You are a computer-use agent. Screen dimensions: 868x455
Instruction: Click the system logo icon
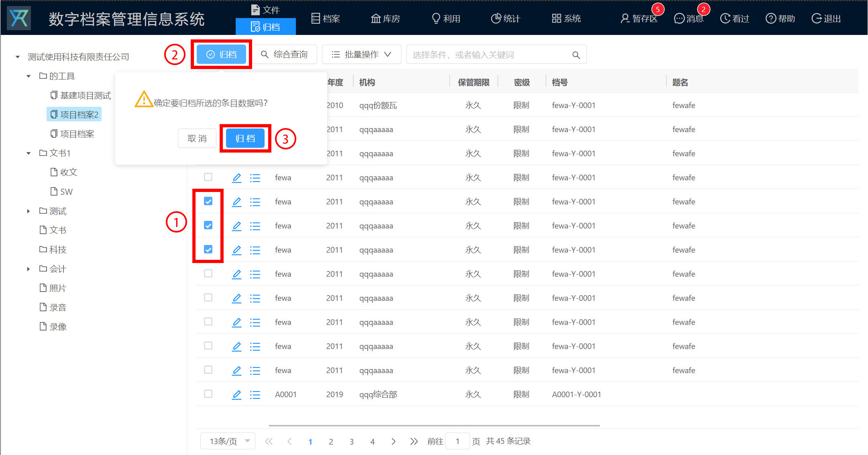pos(19,18)
